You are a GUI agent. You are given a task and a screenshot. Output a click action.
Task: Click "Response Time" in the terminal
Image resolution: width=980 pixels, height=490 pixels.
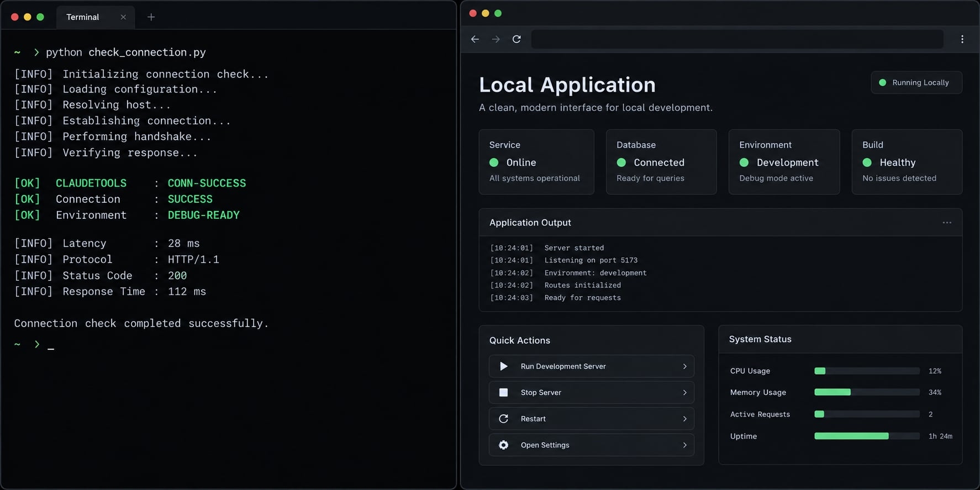[104, 291]
